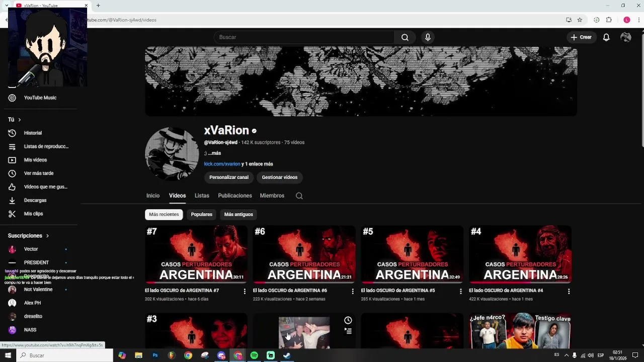The width and height of the screenshot is (644, 362).
Task: Open Chrome profile avatar L
Action: (626, 20)
